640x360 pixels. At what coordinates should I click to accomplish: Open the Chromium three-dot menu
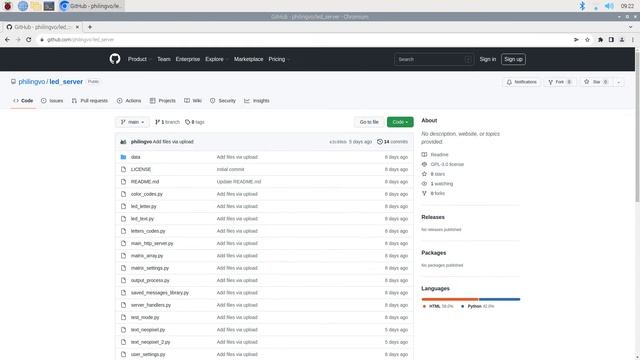633,40
